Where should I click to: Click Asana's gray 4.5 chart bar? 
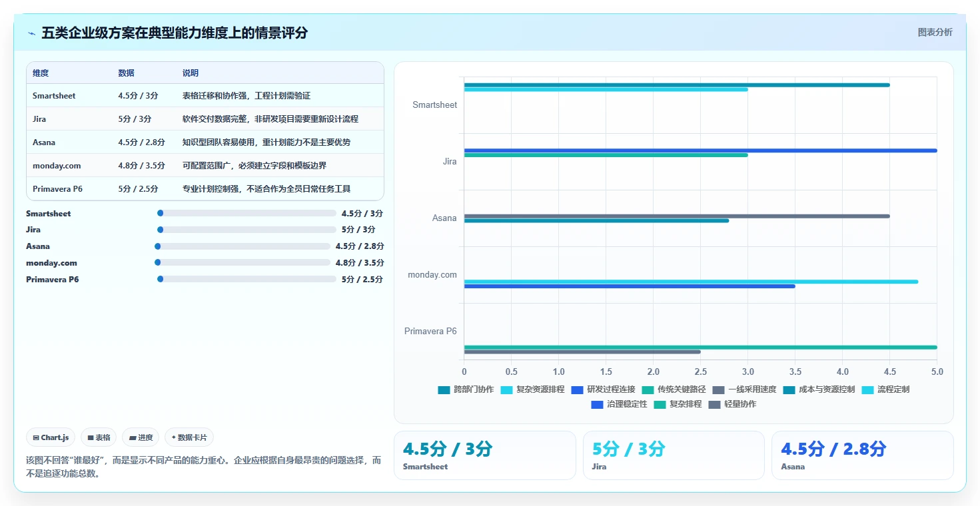pos(677,216)
